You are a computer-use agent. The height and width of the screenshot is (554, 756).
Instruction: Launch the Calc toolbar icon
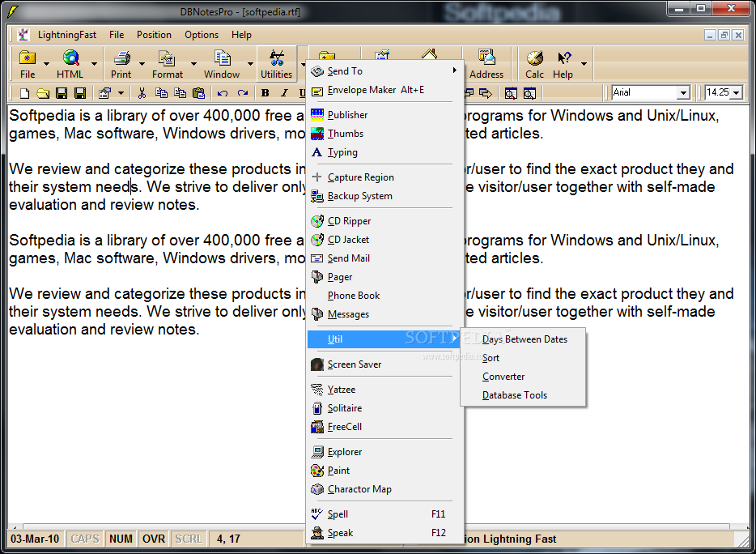[x=534, y=58]
